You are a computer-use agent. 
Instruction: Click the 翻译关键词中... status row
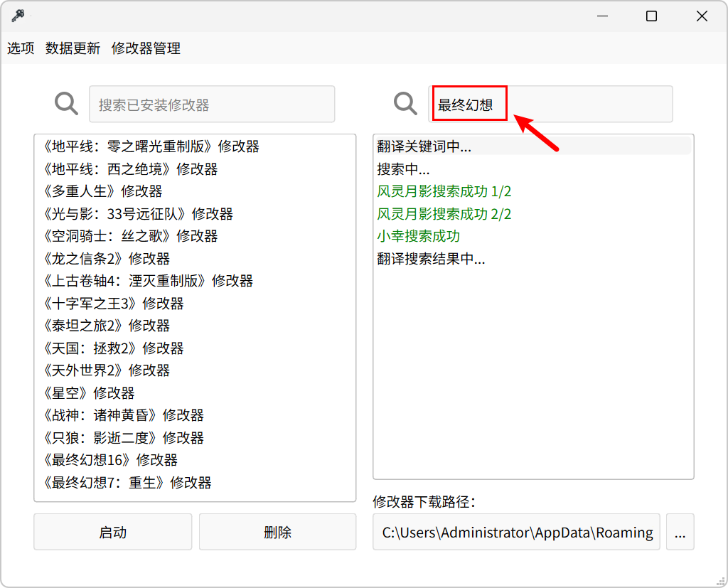(x=533, y=146)
